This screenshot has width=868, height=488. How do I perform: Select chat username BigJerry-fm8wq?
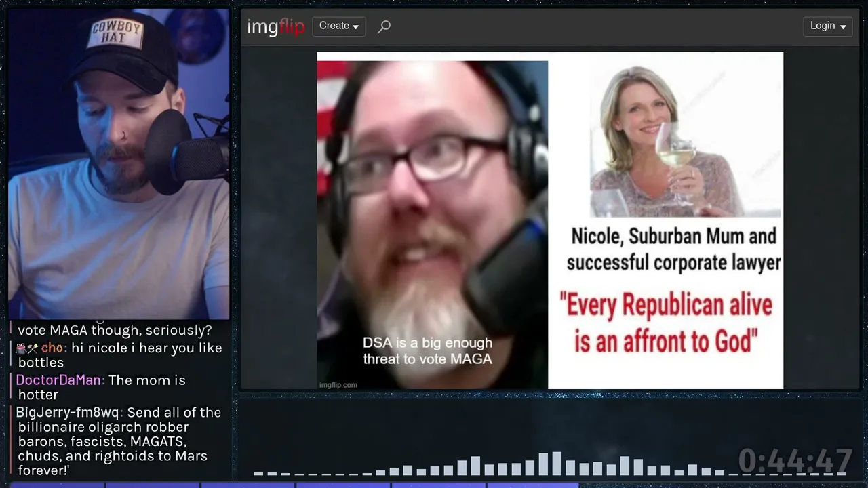click(x=68, y=412)
